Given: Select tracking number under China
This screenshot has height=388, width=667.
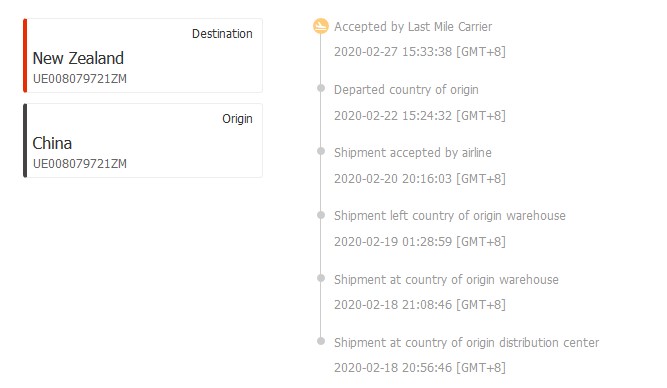Looking at the screenshot, I should pyautogui.click(x=80, y=164).
